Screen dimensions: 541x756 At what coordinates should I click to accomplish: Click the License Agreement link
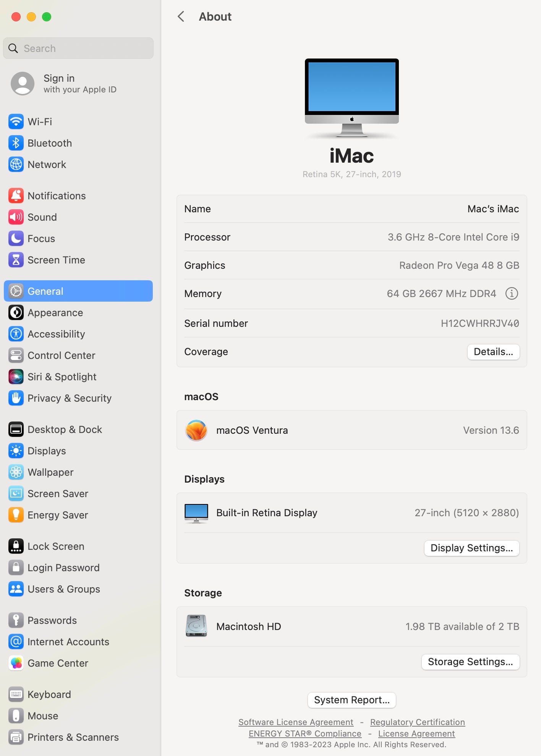[416, 733]
